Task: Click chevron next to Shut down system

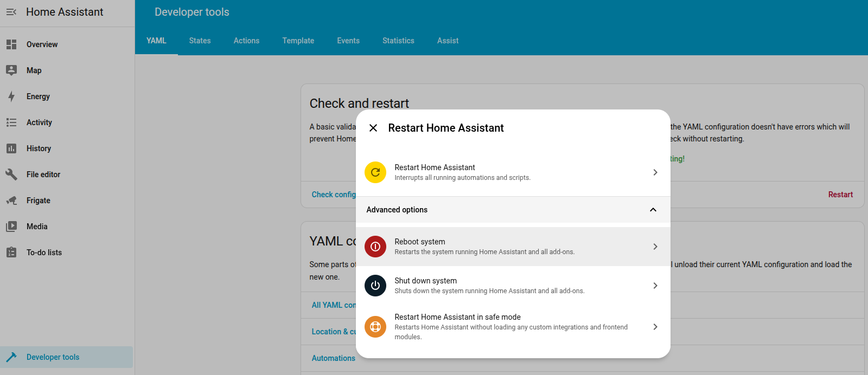Action: click(655, 286)
